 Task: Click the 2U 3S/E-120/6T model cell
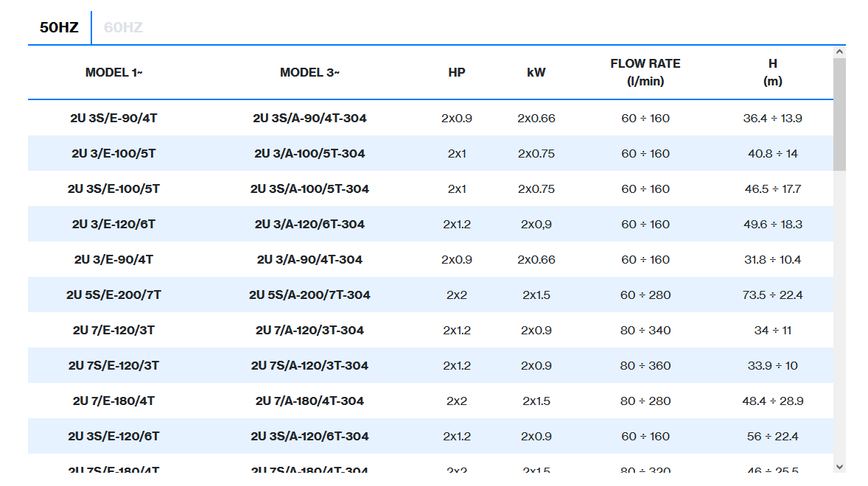[113, 437]
